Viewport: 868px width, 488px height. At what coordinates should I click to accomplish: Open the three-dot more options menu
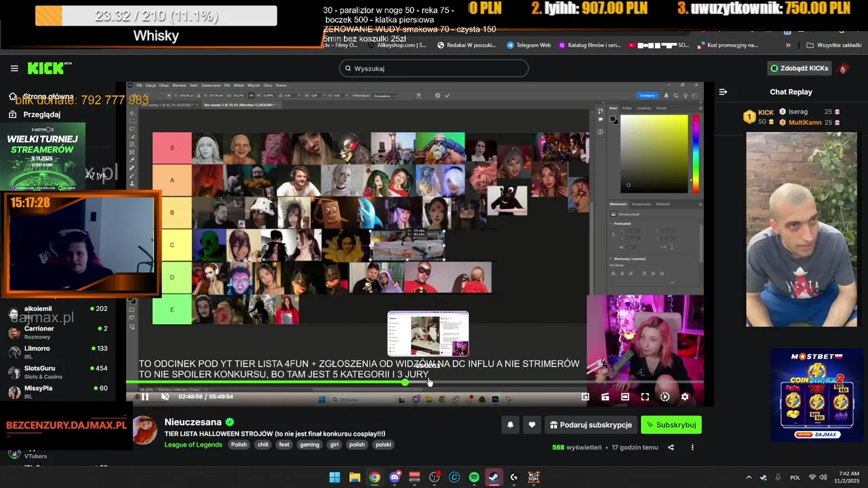tap(692, 447)
